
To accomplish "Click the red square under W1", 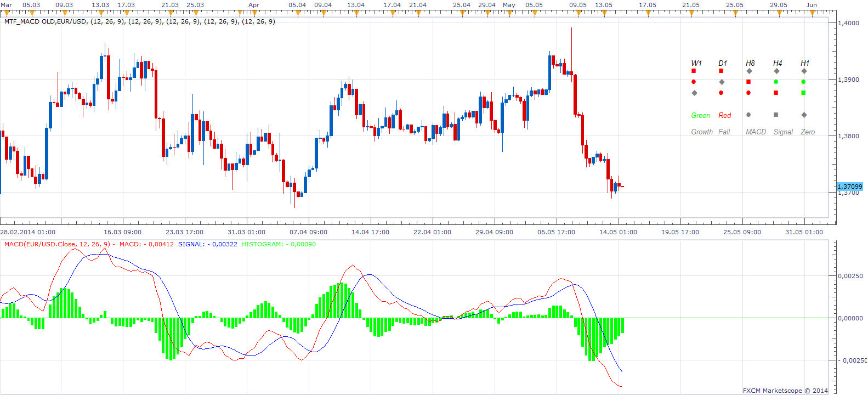I will [694, 71].
